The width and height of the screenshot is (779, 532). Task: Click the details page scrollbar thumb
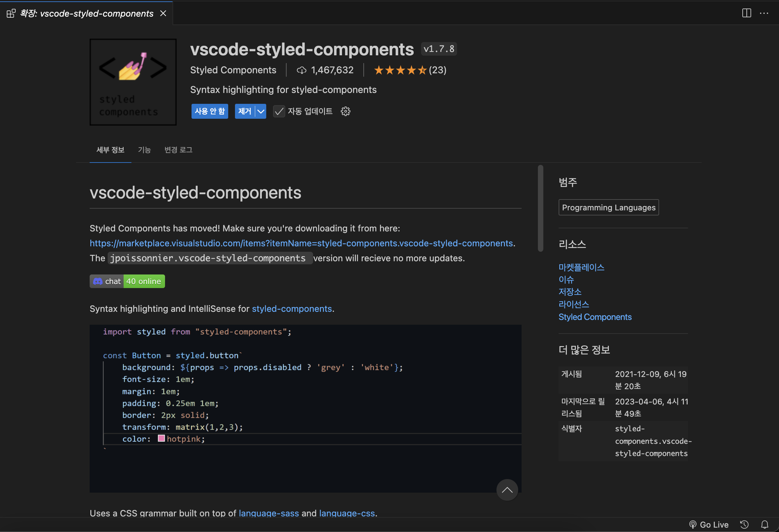click(x=540, y=208)
